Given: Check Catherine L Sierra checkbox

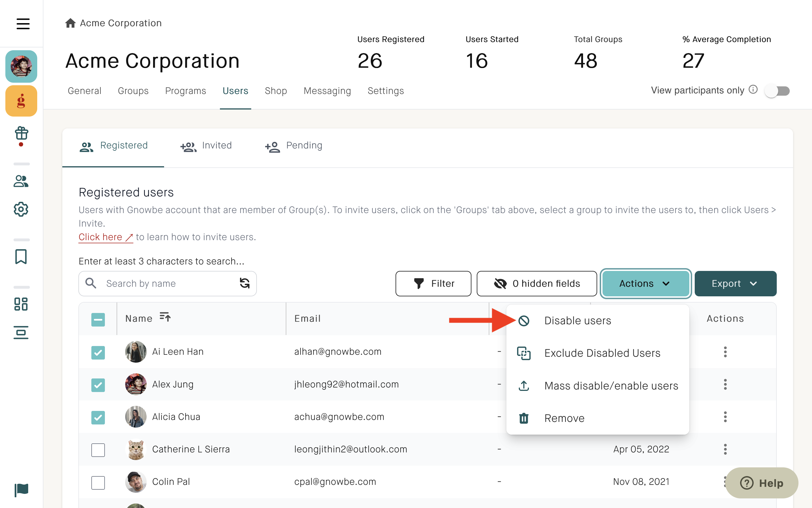Looking at the screenshot, I should tap(98, 450).
